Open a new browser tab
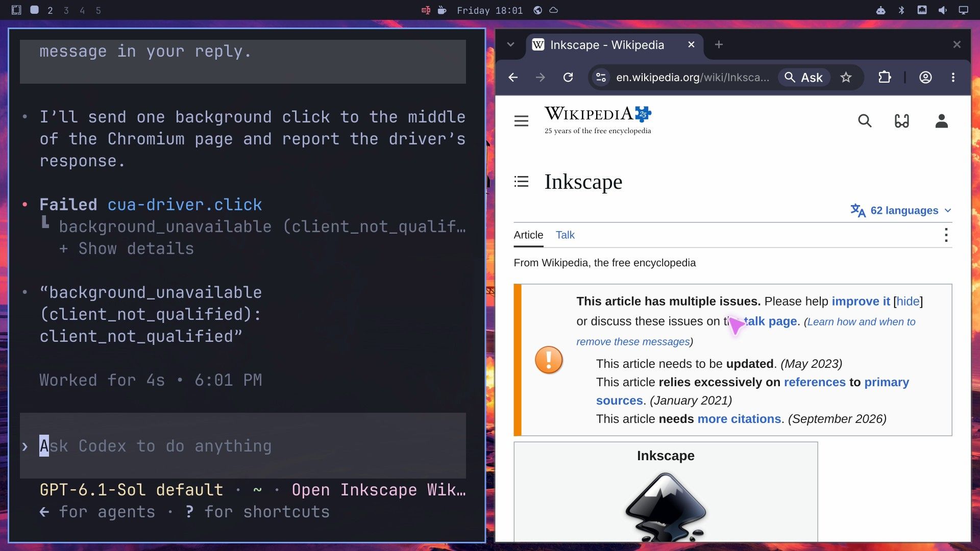This screenshot has height=551, width=980. coord(719,45)
